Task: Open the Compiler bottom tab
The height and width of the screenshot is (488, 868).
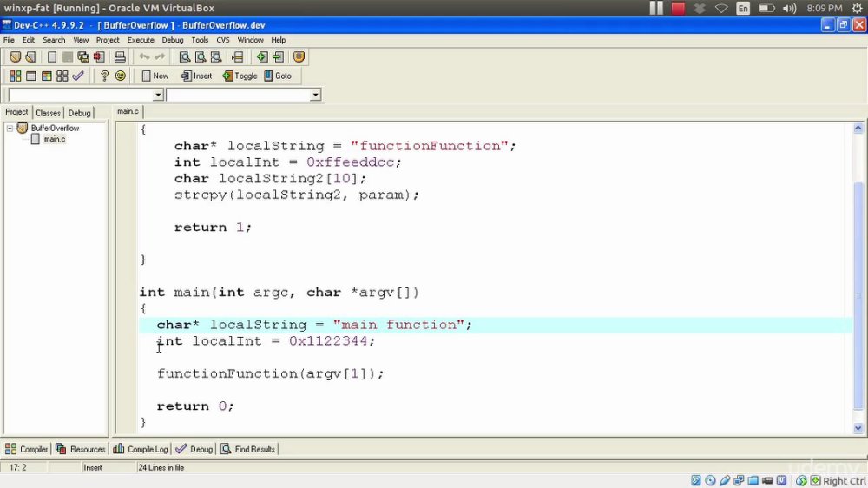Action: 27,449
